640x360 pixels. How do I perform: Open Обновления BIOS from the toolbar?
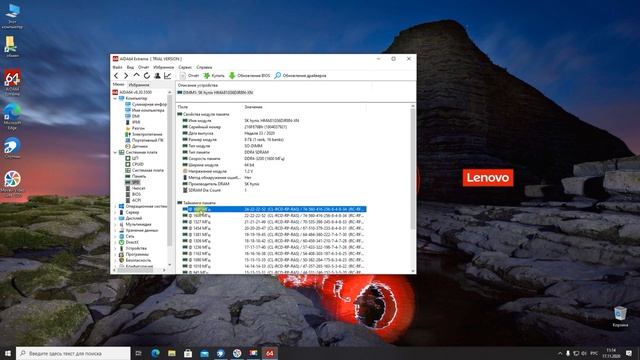tap(249, 76)
